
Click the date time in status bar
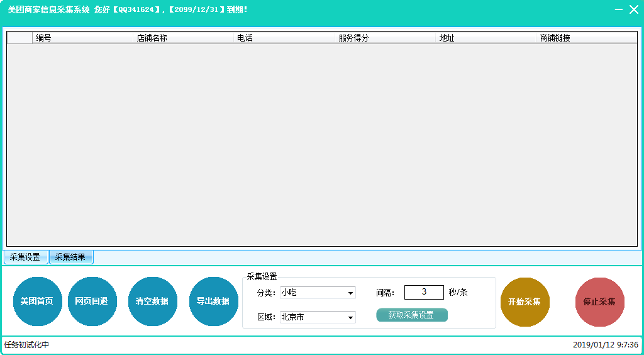[x=606, y=345]
